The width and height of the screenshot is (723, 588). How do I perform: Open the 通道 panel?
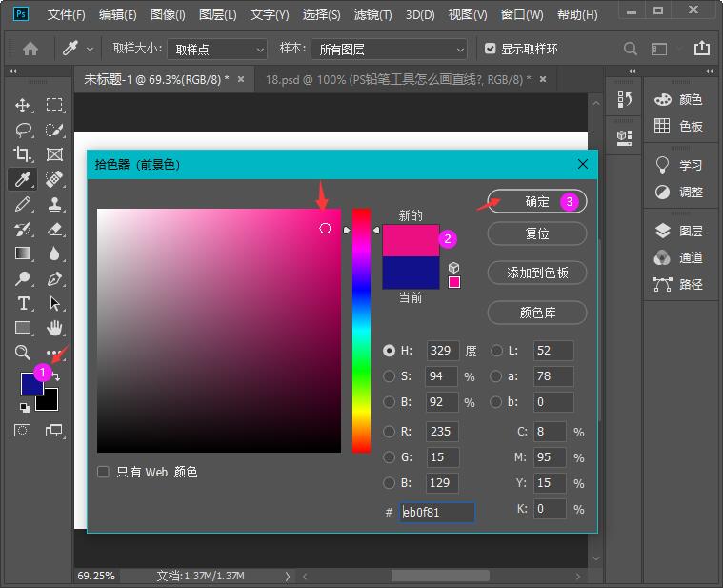point(679,257)
